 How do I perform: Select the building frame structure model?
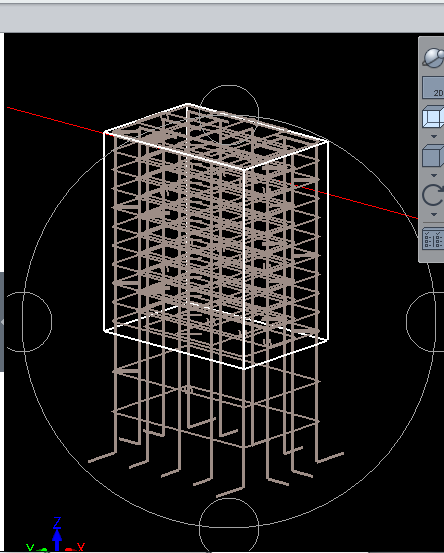(215, 300)
